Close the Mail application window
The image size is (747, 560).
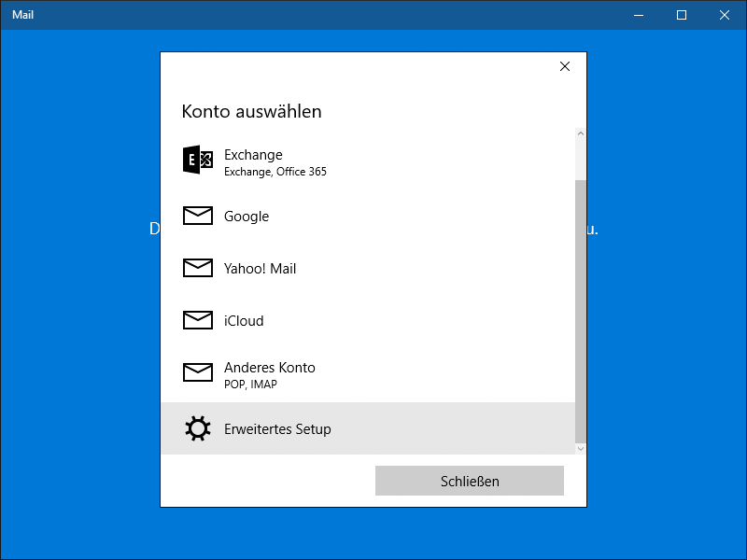pos(725,15)
